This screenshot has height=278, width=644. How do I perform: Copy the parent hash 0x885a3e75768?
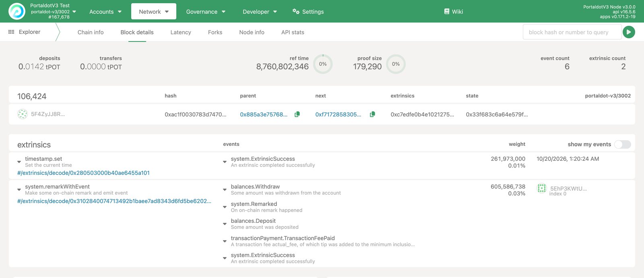tap(297, 114)
